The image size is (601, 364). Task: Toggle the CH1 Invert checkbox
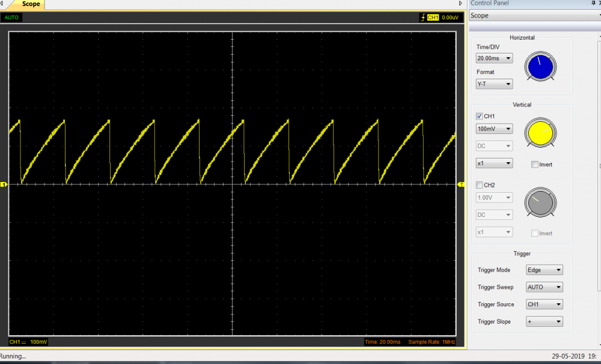(x=535, y=165)
